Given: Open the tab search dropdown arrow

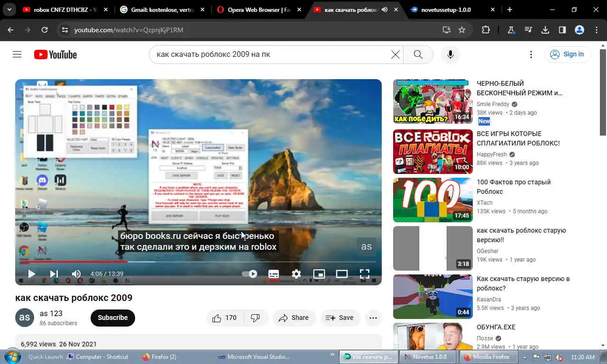Looking at the screenshot, I should click(x=9, y=9).
